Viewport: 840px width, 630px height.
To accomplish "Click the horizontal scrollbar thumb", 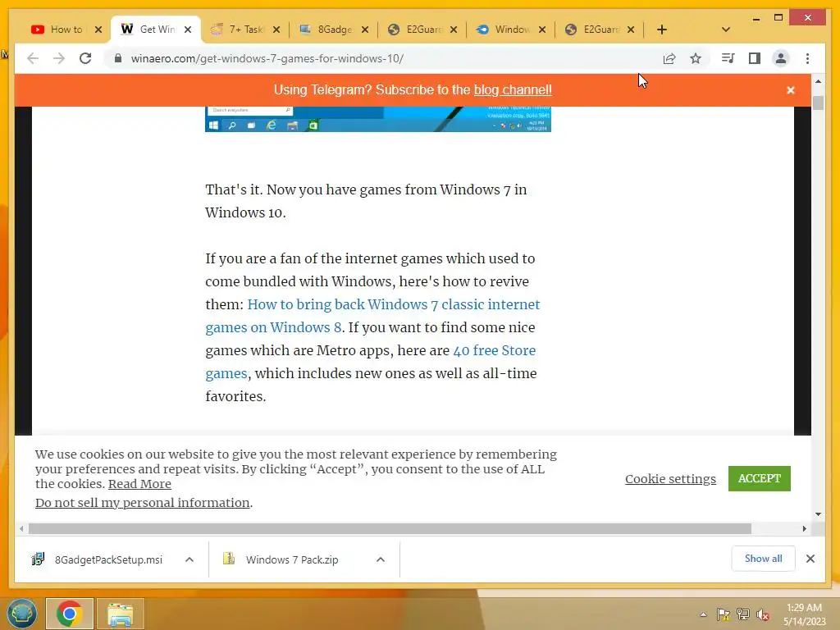I will click(x=390, y=529).
